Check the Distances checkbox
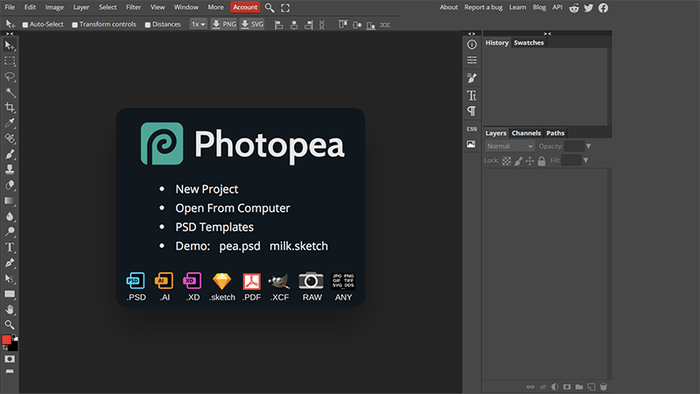Viewport: 700px width, 394px height. click(147, 25)
